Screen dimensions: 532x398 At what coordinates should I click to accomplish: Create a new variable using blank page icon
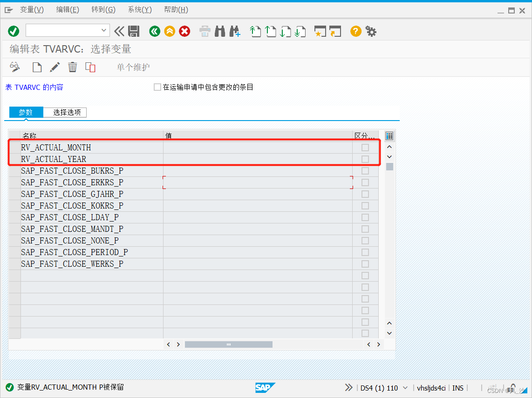(x=37, y=67)
